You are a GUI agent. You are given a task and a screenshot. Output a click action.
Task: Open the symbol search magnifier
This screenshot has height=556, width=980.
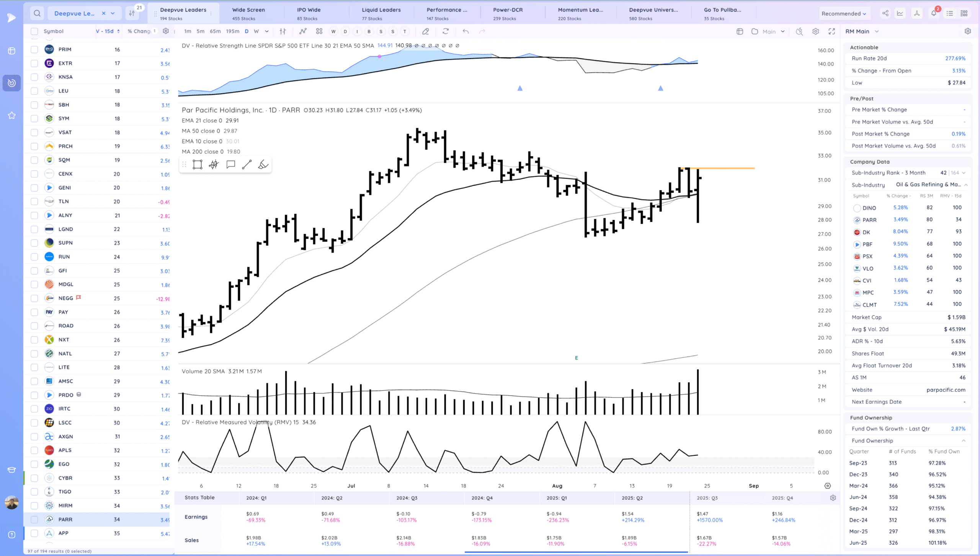coord(37,13)
